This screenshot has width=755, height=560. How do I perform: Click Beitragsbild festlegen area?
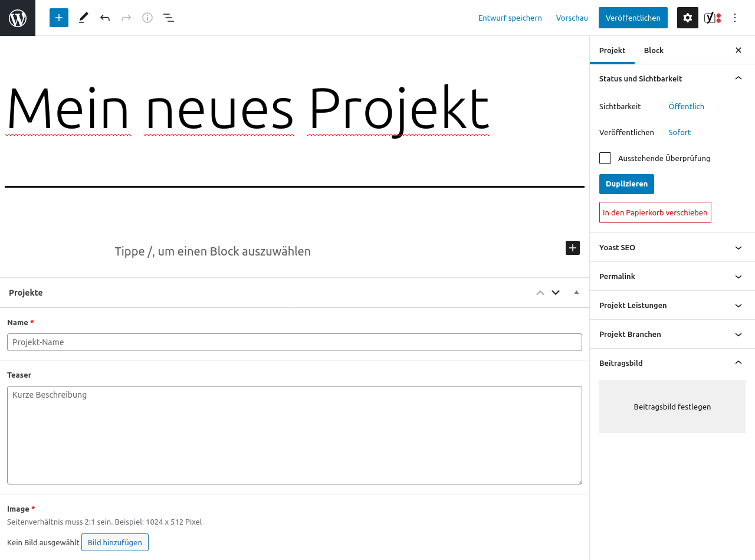tap(672, 407)
